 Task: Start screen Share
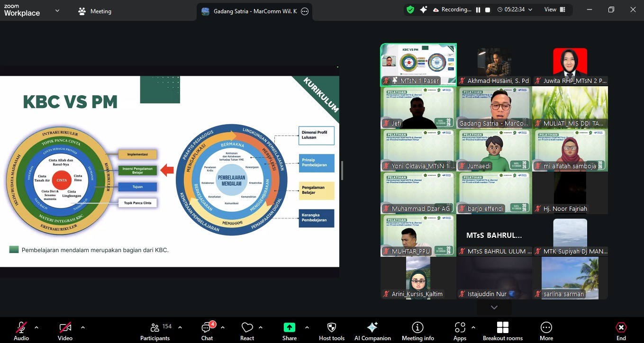[x=289, y=331]
